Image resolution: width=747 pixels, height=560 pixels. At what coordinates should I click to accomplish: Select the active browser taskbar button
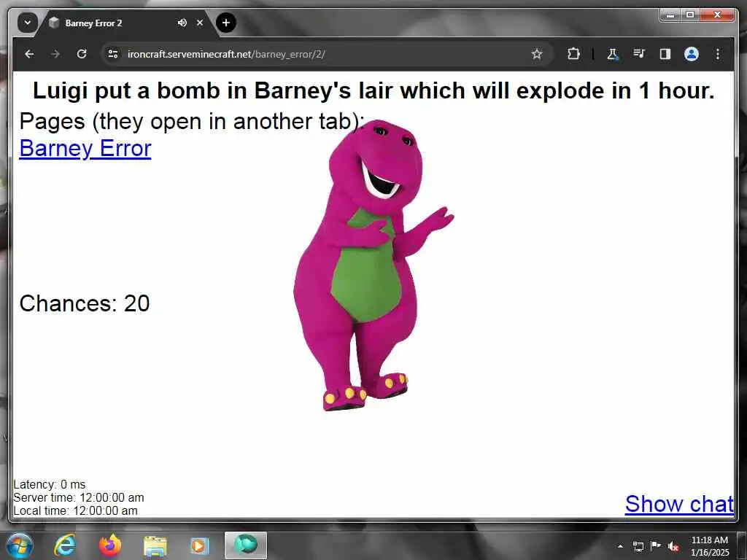coord(246,545)
